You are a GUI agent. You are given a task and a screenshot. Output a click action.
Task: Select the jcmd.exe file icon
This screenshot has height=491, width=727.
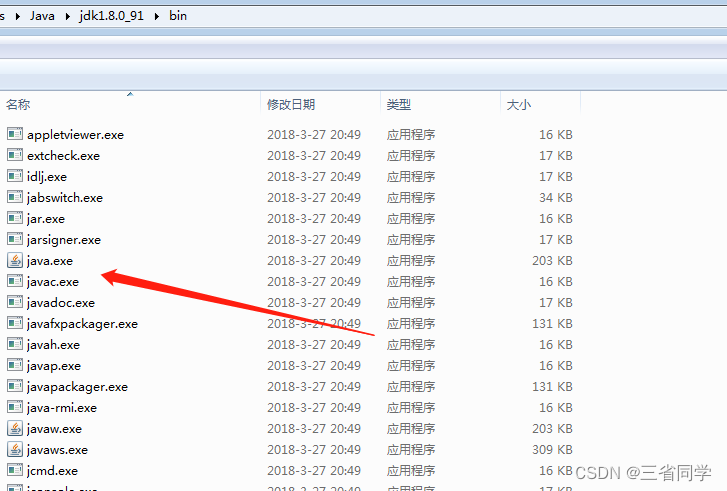[15, 470]
